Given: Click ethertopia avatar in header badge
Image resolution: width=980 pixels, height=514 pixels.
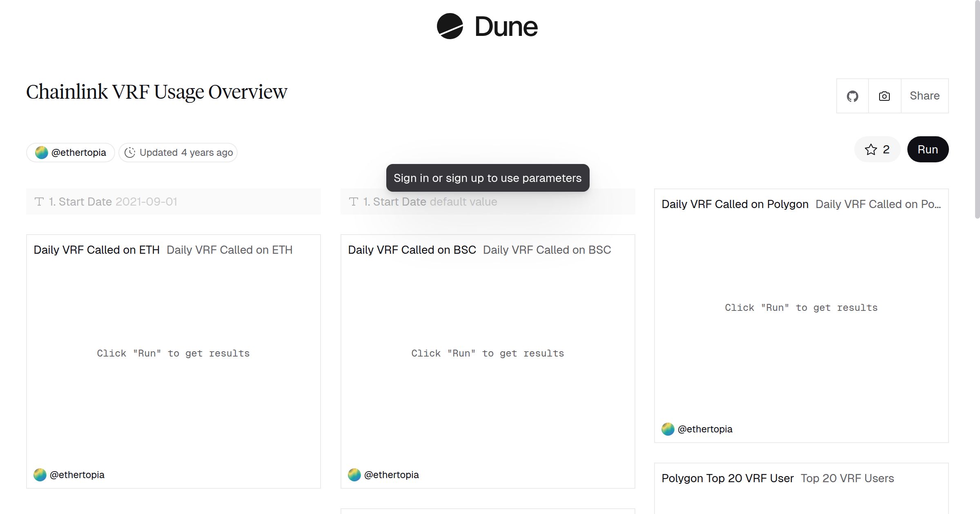Looking at the screenshot, I should [41, 153].
